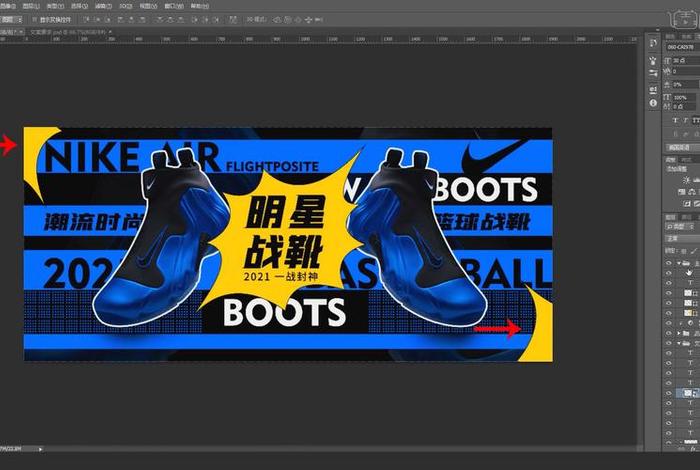This screenshot has width=700, height=470.
Task: Click the selected layer's thumbnail
Action: tap(688, 393)
